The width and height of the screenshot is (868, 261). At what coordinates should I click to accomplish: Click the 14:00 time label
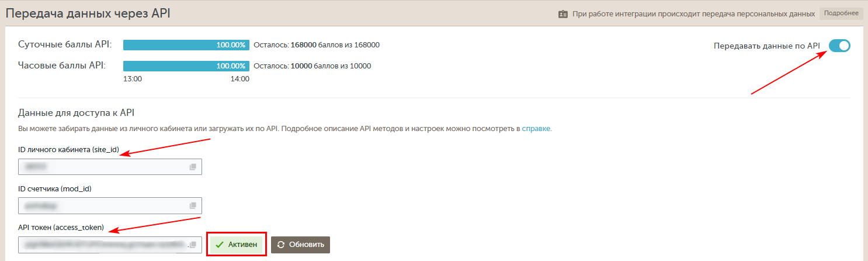240,79
